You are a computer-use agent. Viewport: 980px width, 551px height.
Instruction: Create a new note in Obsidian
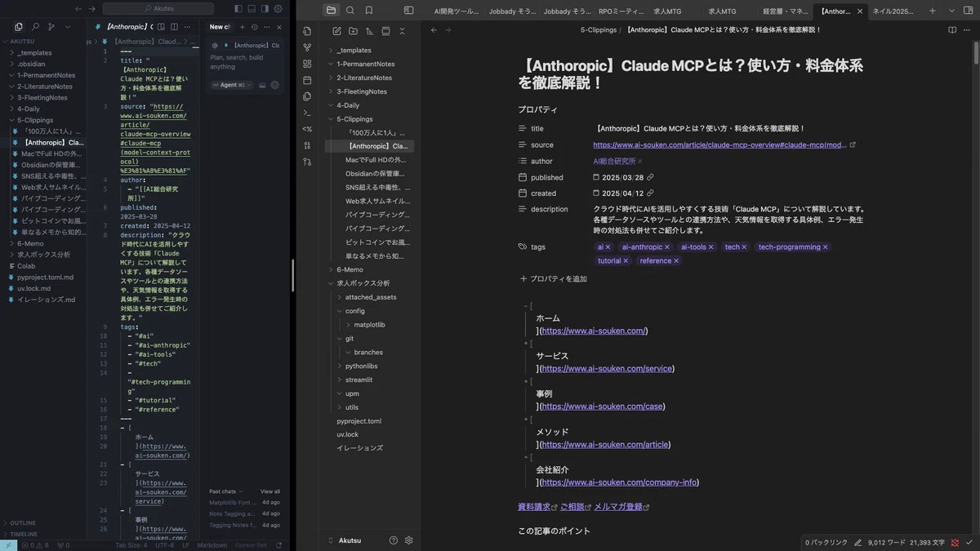[x=336, y=31]
